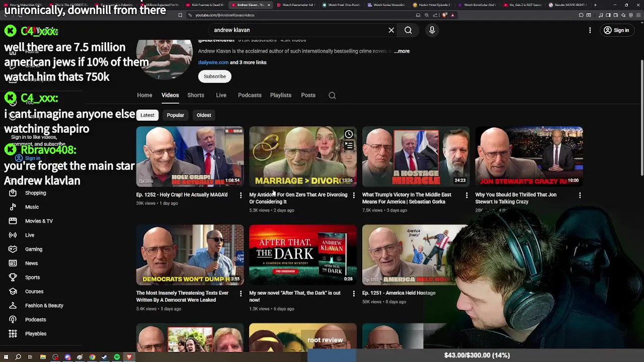
Task: Open YouTube settings three-dot menu
Action: [590, 30]
